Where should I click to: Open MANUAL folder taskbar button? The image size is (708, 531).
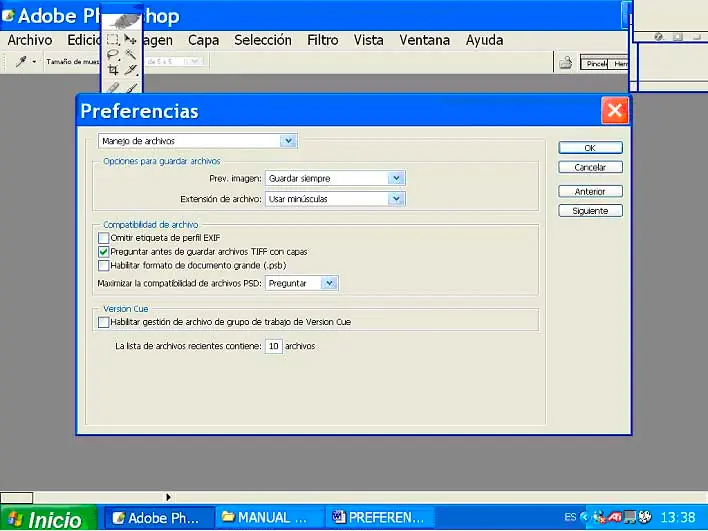pos(270,517)
